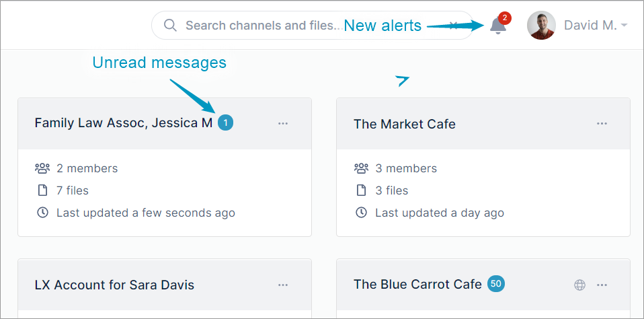
Task: Click David M. profile avatar photo
Action: 541,26
